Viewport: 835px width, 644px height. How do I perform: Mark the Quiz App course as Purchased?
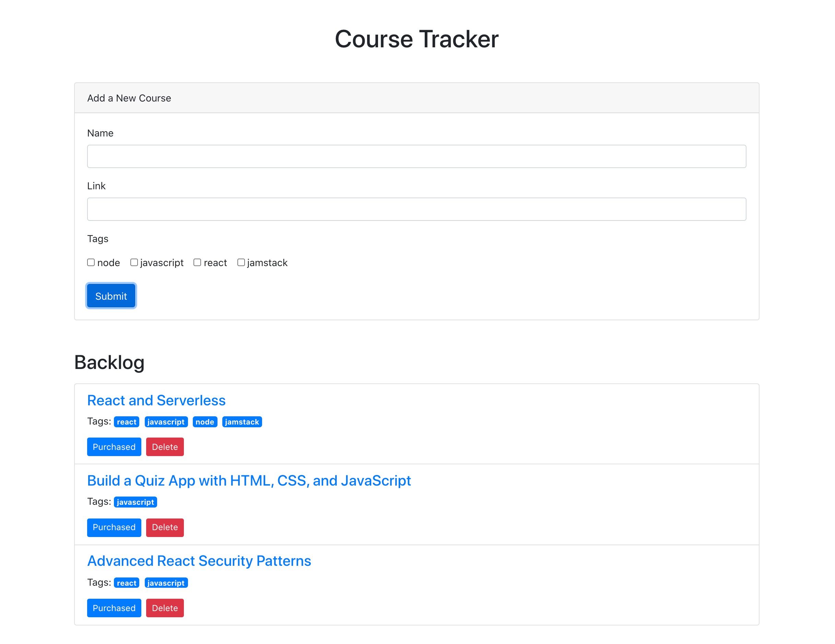(x=114, y=527)
